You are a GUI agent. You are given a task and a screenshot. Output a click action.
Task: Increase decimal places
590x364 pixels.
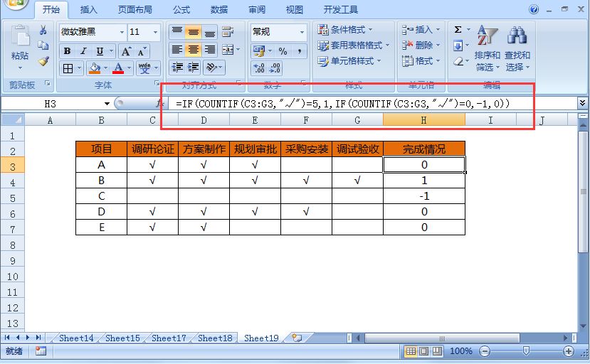tap(259, 68)
